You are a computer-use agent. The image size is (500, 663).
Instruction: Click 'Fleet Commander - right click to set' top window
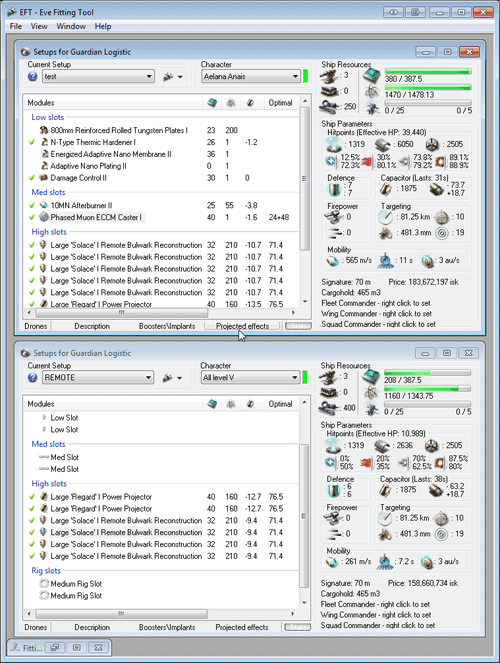pyautogui.click(x=376, y=303)
